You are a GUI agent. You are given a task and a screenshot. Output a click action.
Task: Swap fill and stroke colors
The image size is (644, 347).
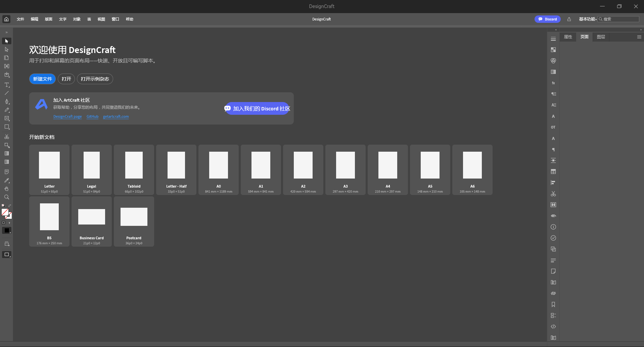pos(10,205)
